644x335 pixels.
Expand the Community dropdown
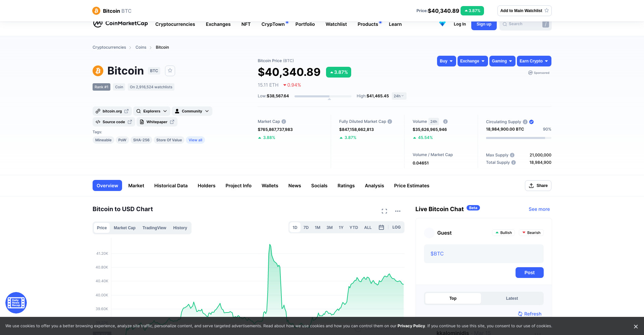point(192,111)
